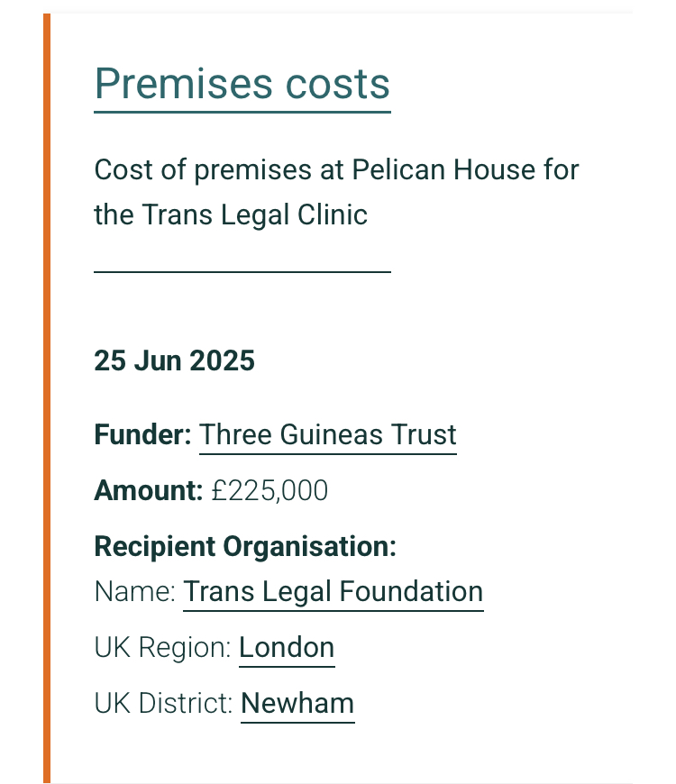The height and width of the screenshot is (784, 676).
Task: Click the UK District: label
Action: click(x=163, y=704)
